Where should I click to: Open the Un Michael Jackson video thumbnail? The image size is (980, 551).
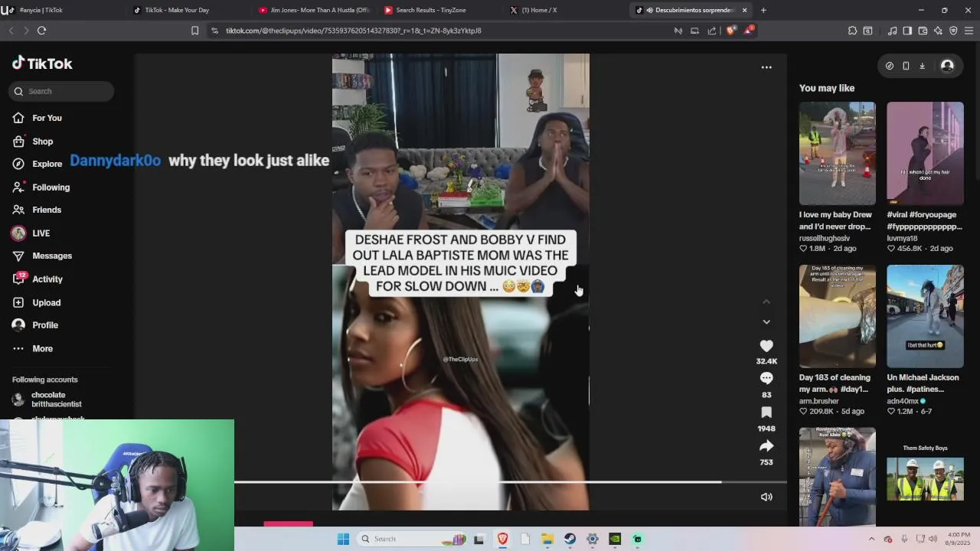[x=925, y=316]
